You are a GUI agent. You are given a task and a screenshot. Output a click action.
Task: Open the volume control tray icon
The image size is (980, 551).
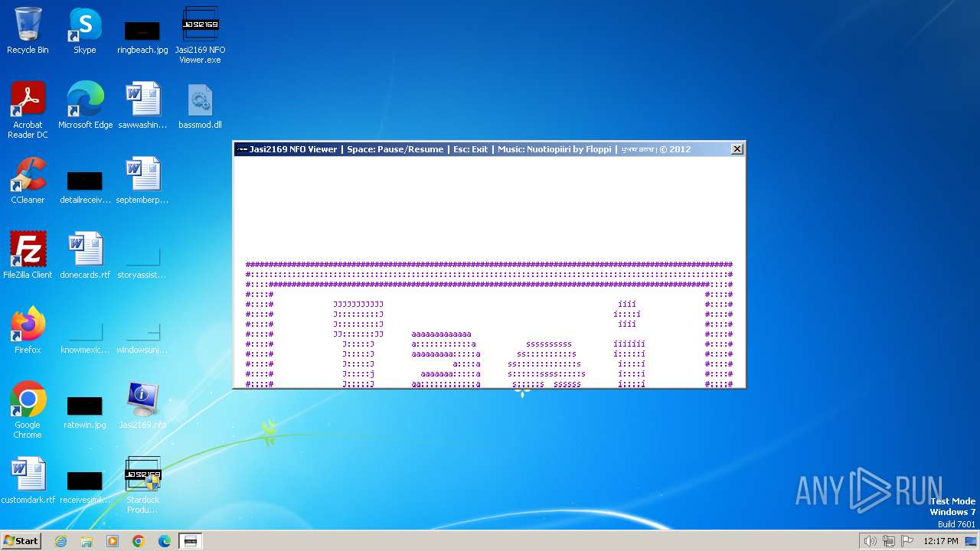point(870,541)
